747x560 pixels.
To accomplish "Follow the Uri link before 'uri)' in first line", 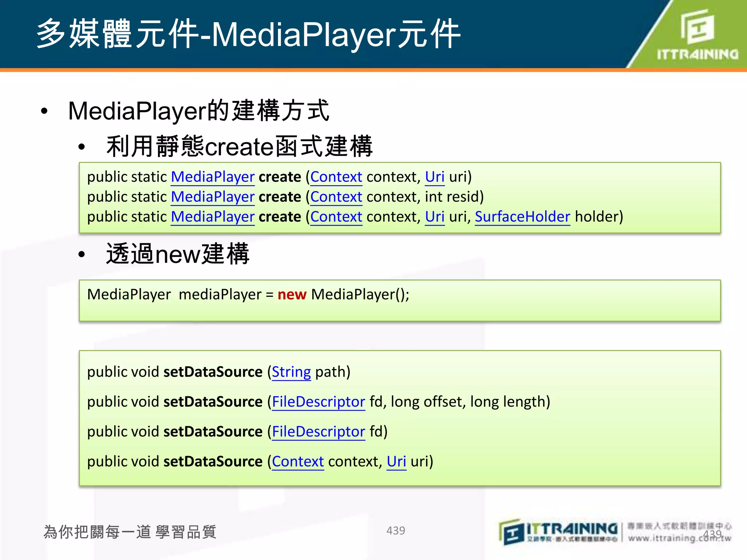I will pyautogui.click(x=435, y=177).
